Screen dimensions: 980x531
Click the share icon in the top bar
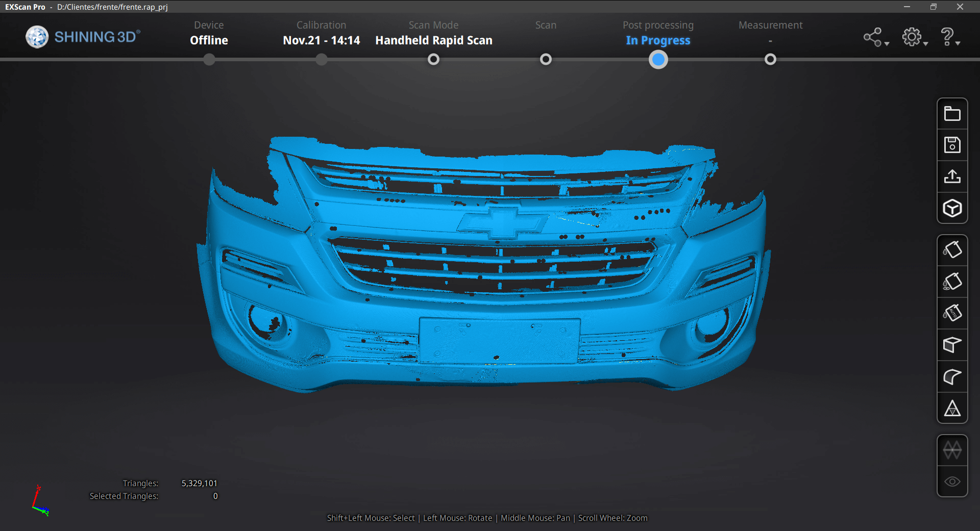pyautogui.click(x=872, y=37)
